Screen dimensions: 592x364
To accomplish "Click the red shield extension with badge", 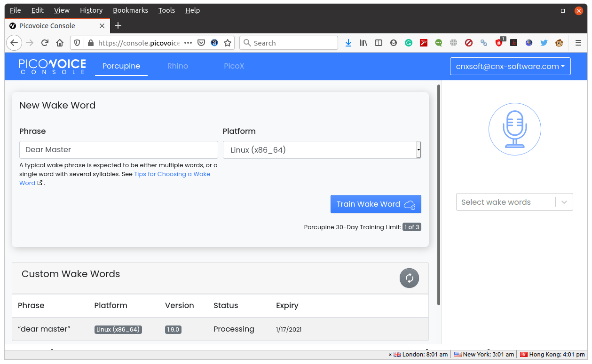I will [x=499, y=42].
